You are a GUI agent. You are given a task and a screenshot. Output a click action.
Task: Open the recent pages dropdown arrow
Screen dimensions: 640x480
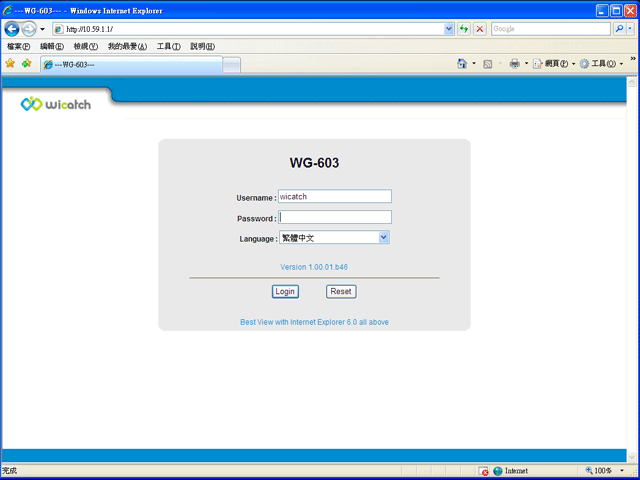point(42,29)
